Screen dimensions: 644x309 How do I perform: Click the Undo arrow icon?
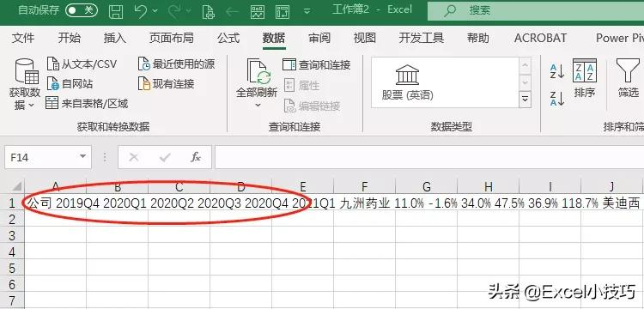pyautogui.click(x=141, y=11)
